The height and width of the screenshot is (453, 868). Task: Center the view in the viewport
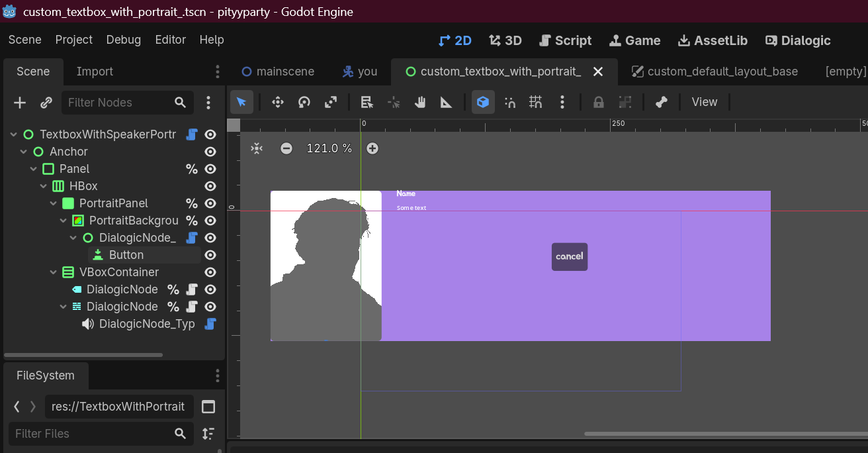[x=257, y=148]
